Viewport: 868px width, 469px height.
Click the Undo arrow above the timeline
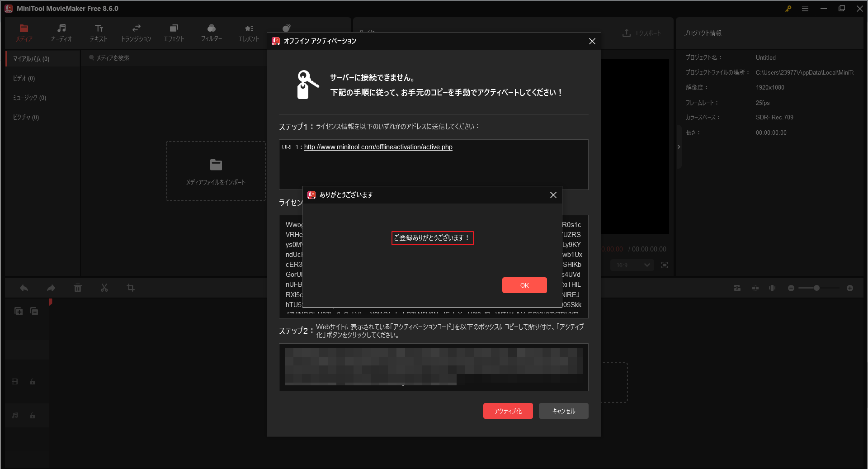point(24,288)
